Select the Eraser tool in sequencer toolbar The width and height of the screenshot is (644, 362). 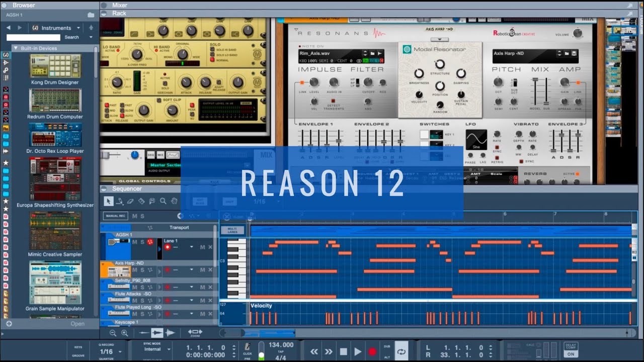pos(130,201)
